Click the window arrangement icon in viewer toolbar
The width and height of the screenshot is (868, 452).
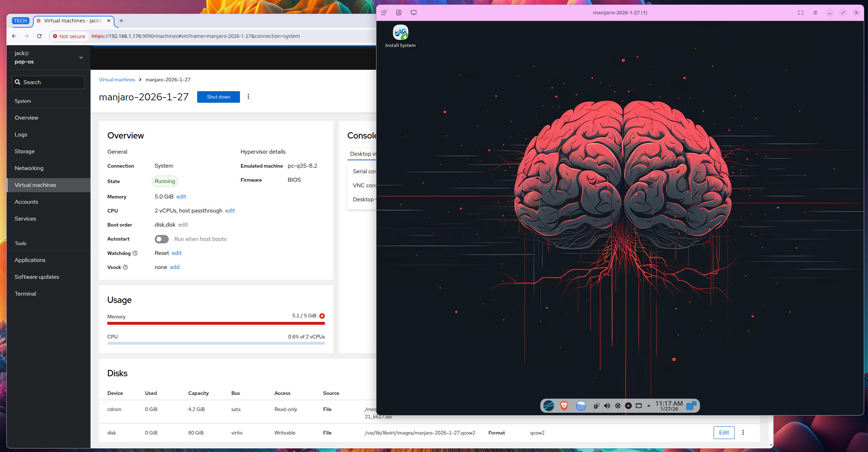click(x=384, y=12)
